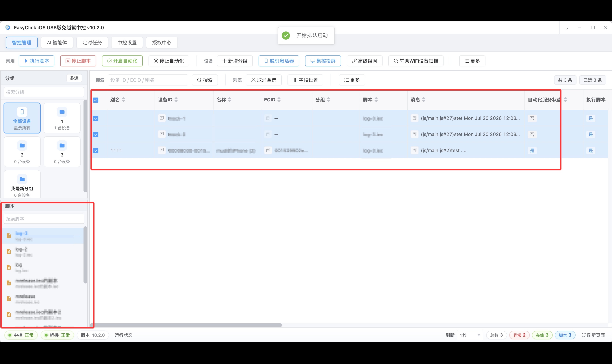Open the 中控设置 tab
The height and width of the screenshot is (364, 612).
[x=127, y=42]
